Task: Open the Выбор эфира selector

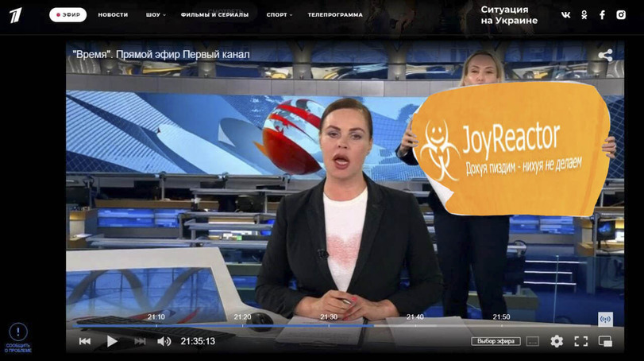Action: [496, 341]
